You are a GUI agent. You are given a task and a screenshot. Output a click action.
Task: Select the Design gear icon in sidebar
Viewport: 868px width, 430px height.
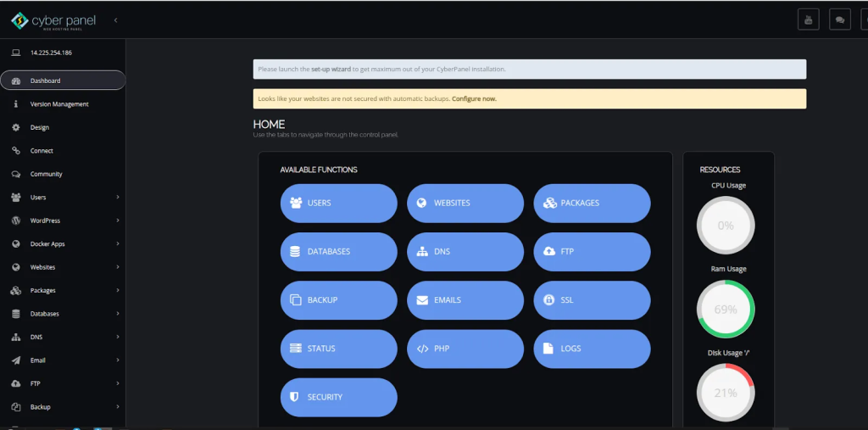pyautogui.click(x=16, y=127)
